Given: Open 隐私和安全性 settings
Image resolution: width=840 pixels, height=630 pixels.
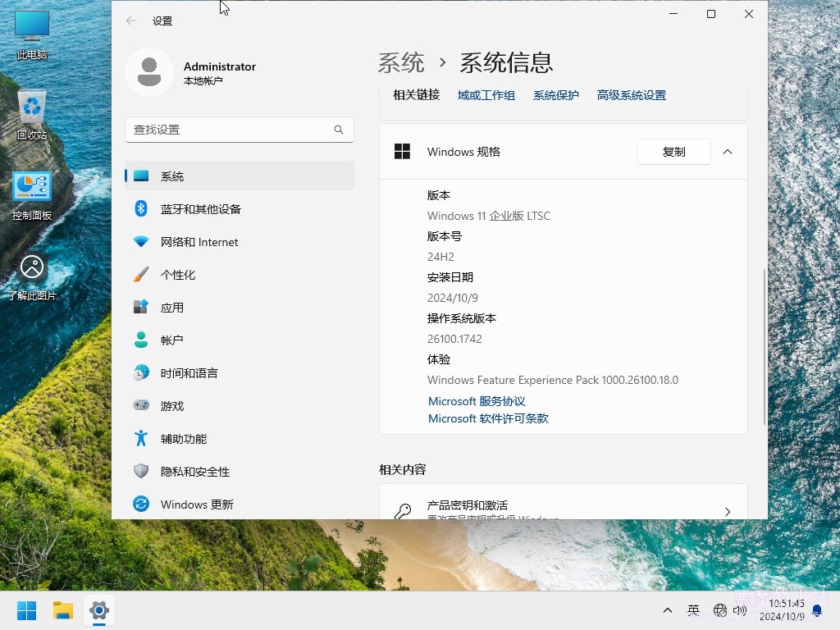Looking at the screenshot, I should 240,471.
